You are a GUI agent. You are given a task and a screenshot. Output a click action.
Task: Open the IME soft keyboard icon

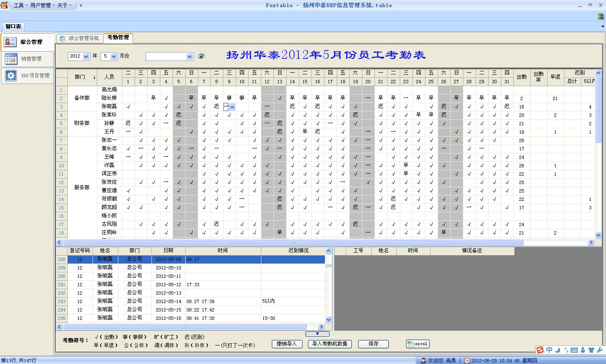[574, 350]
